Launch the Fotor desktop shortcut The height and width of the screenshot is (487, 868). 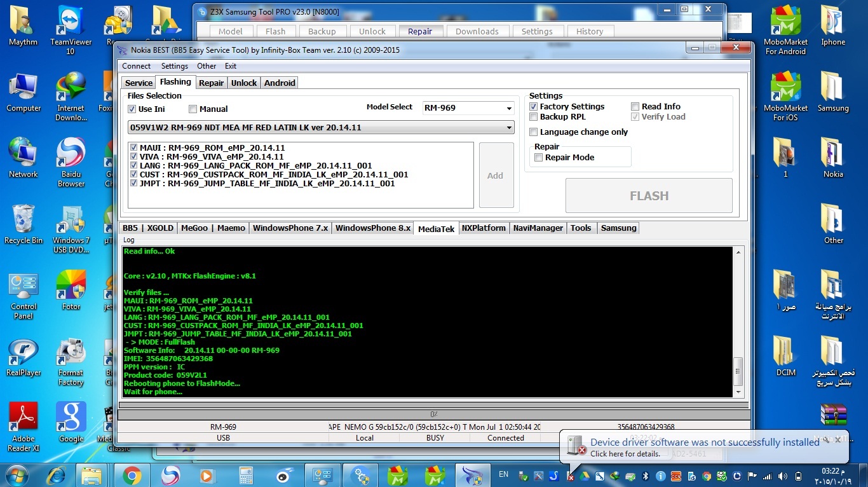point(71,291)
